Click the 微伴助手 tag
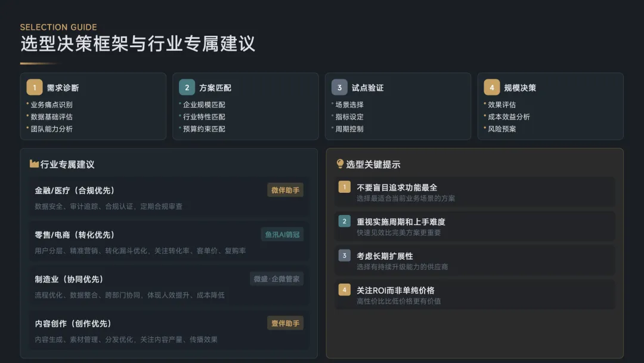 [285, 190]
